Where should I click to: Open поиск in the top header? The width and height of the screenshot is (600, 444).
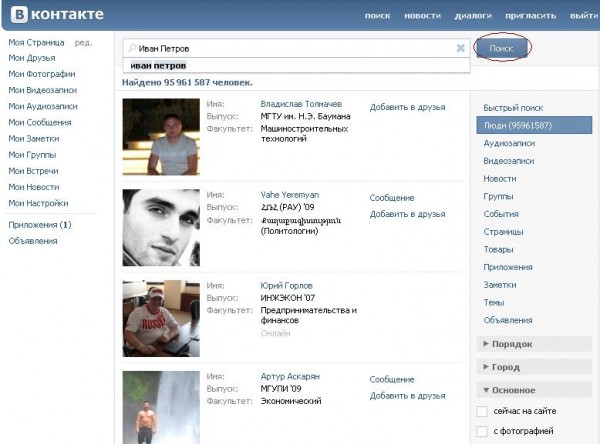click(x=377, y=16)
